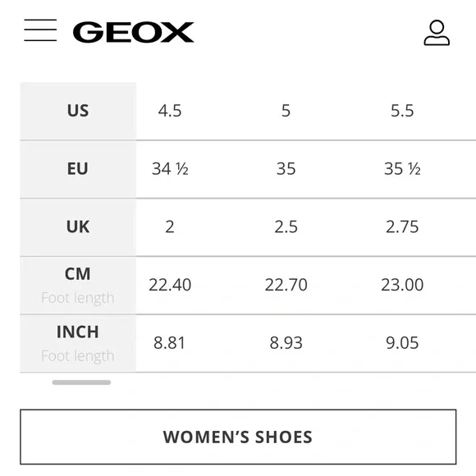Screen dimensions: 476x476
Task: Click the horizontal scrollbar under the size table
Action: [x=81, y=382]
